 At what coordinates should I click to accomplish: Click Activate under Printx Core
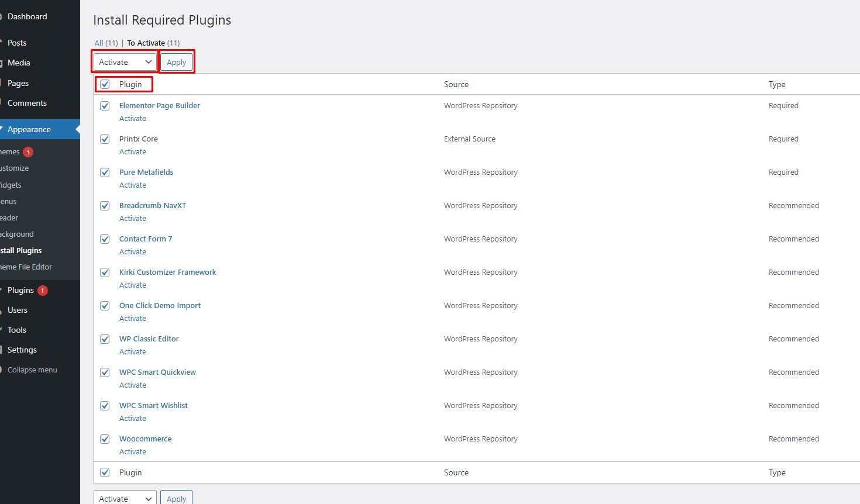click(x=133, y=151)
